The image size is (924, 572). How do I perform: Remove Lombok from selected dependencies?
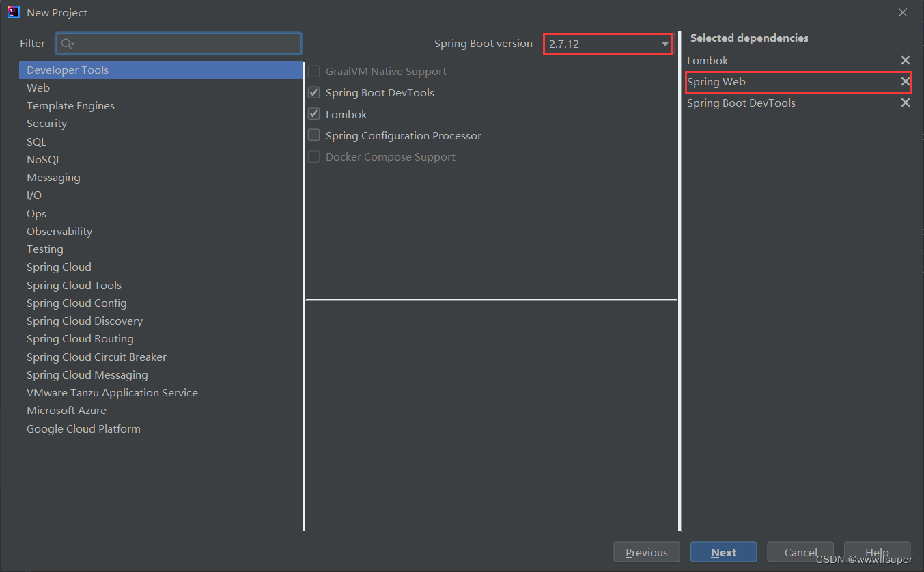[x=905, y=61]
